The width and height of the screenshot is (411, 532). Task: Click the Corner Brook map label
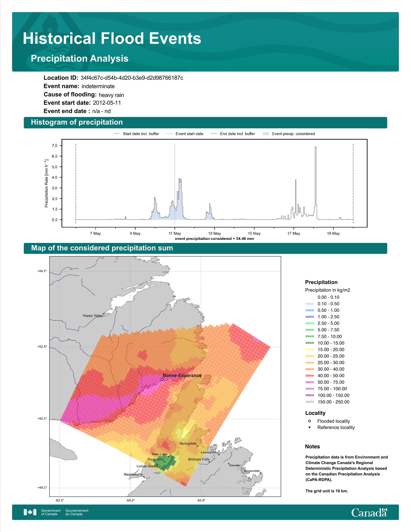147,466
